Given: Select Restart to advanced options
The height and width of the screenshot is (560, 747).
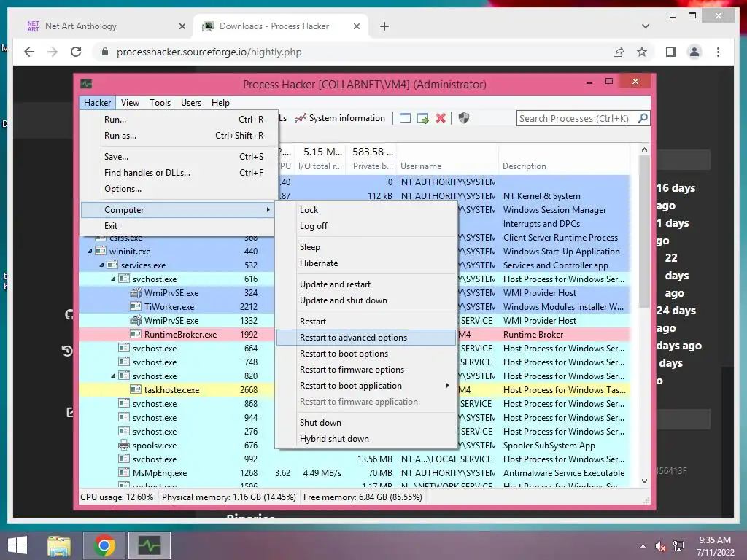Looking at the screenshot, I should point(366,338).
